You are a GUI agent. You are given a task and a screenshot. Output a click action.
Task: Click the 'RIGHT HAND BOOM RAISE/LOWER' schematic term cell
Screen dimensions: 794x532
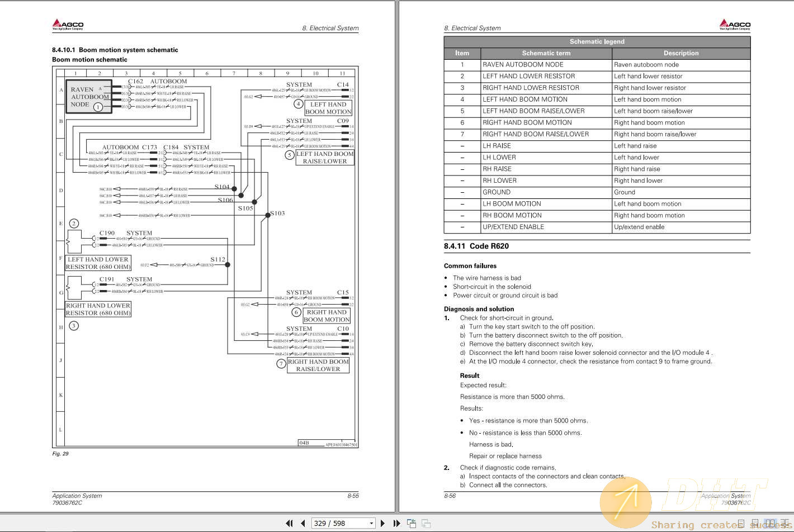click(546, 134)
